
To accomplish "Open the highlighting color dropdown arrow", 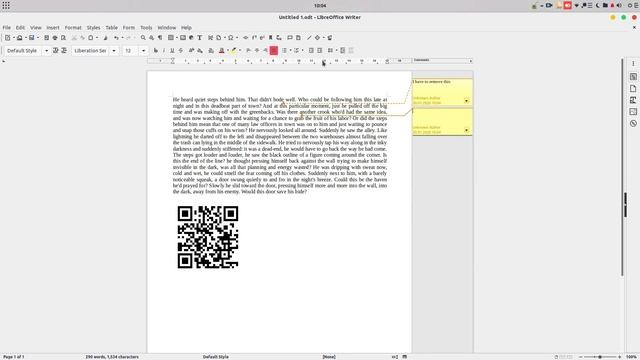I will [240, 51].
